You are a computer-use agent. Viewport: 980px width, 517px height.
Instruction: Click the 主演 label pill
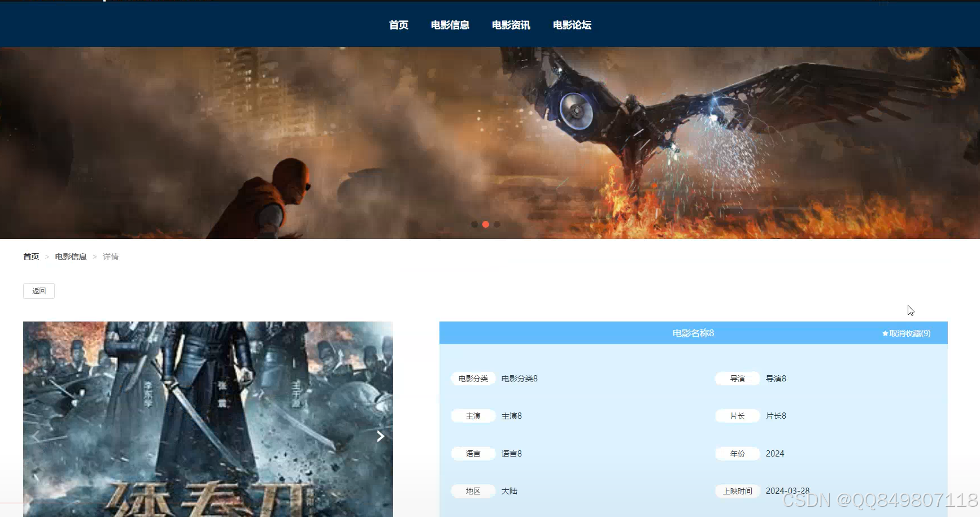[473, 416]
